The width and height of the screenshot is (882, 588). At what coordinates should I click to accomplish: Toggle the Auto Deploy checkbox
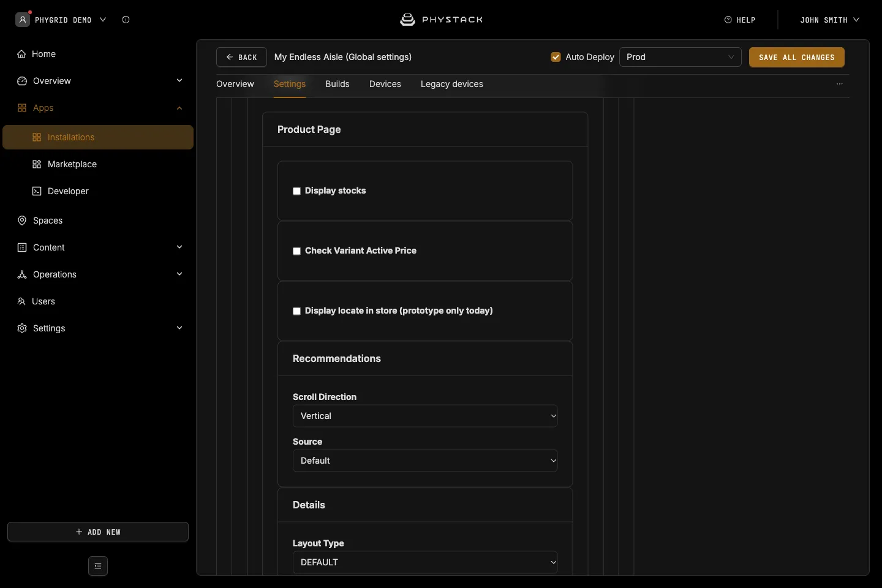[556, 57]
